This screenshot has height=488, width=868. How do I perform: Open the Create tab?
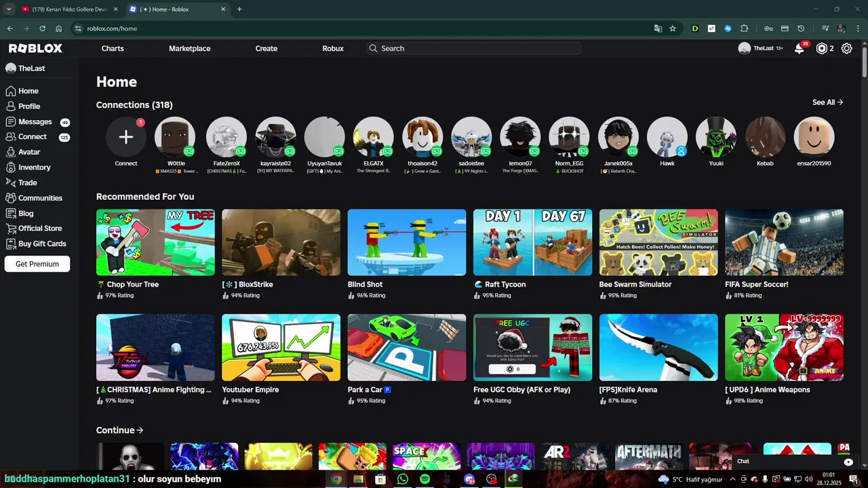click(x=267, y=48)
